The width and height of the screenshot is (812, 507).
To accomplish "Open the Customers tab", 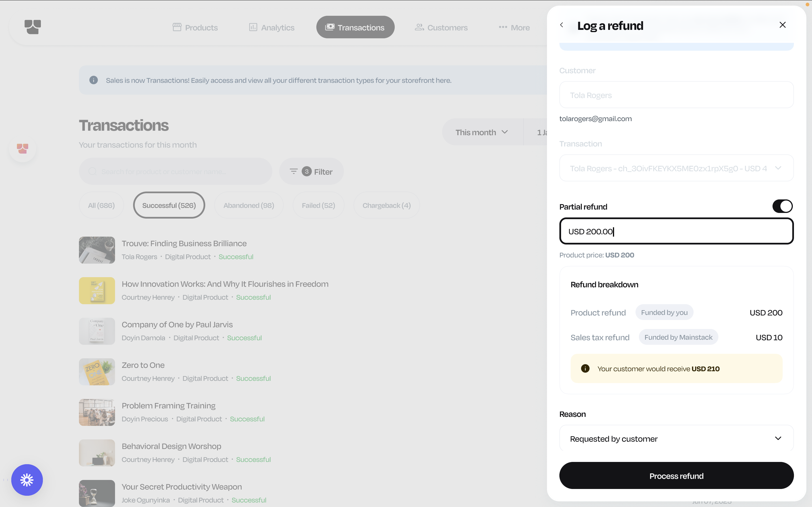I will [441, 28].
